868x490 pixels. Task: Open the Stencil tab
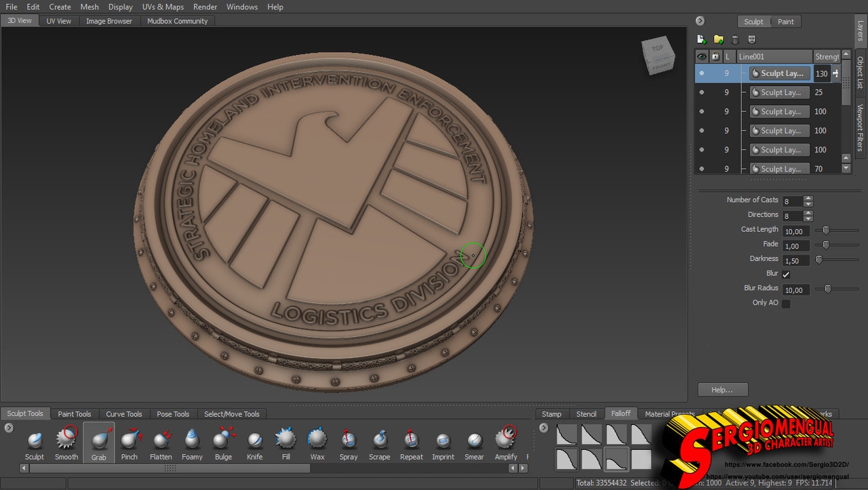[x=586, y=413]
